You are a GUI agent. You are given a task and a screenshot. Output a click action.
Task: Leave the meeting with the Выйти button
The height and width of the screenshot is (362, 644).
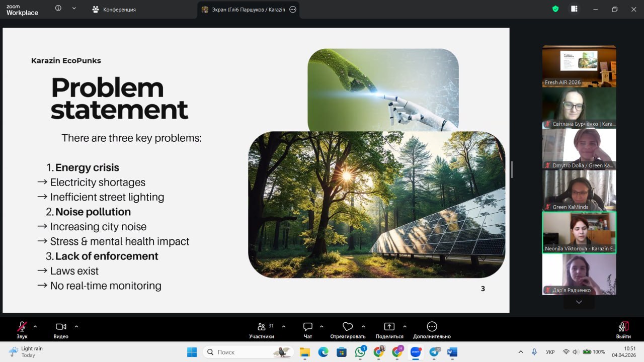tap(623, 327)
